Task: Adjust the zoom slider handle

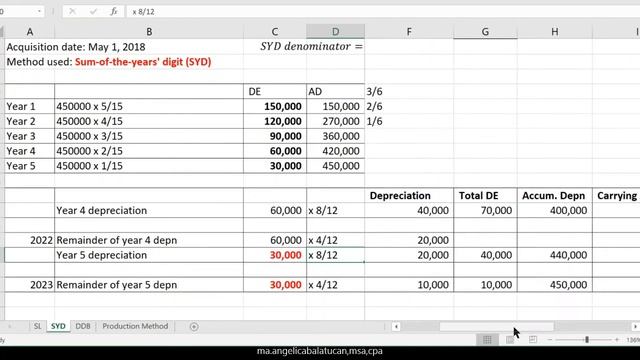Action: [587, 340]
